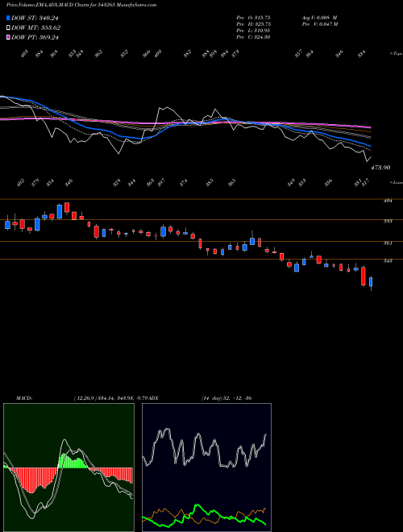Click the ADX '(14 day) 52, +12, -36' values
This screenshot has width=403, height=532.
pyautogui.click(x=226, y=397)
